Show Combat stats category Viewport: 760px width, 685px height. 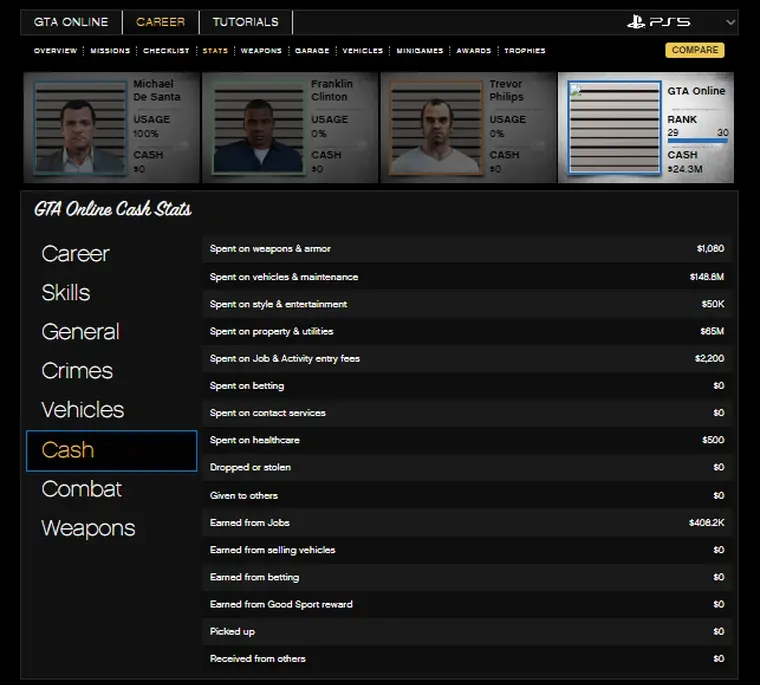pyautogui.click(x=82, y=489)
